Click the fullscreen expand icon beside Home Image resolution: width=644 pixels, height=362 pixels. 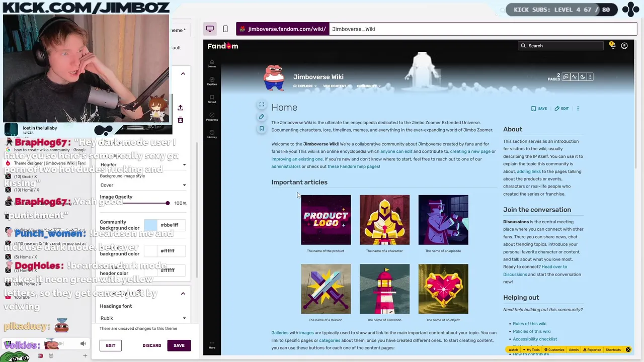coord(262,105)
